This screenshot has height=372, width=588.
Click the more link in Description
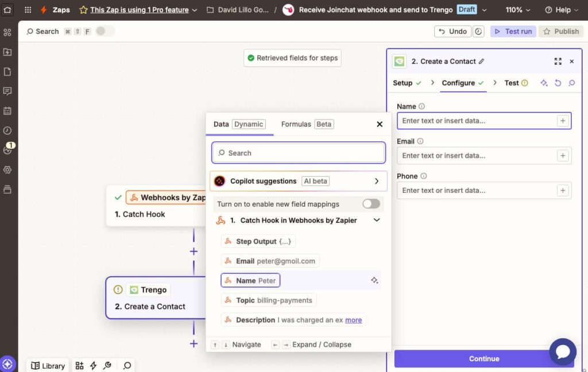pyautogui.click(x=353, y=320)
